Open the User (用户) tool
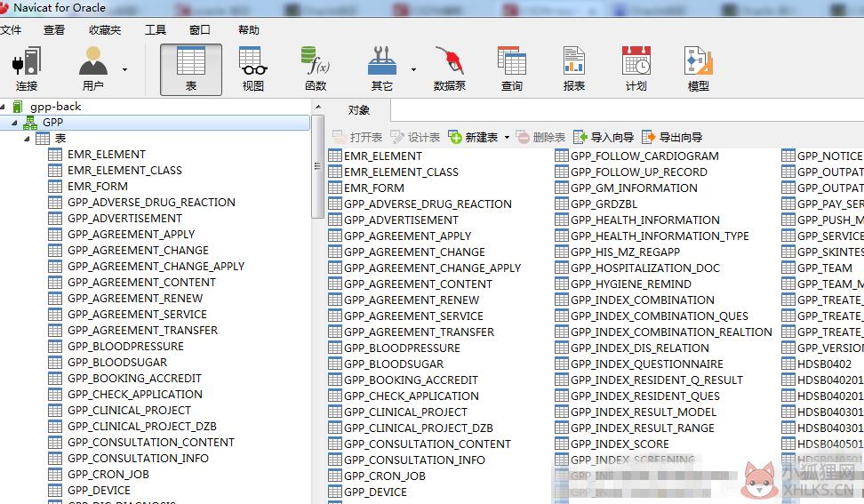This screenshot has width=864, height=504. [x=92, y=69]
